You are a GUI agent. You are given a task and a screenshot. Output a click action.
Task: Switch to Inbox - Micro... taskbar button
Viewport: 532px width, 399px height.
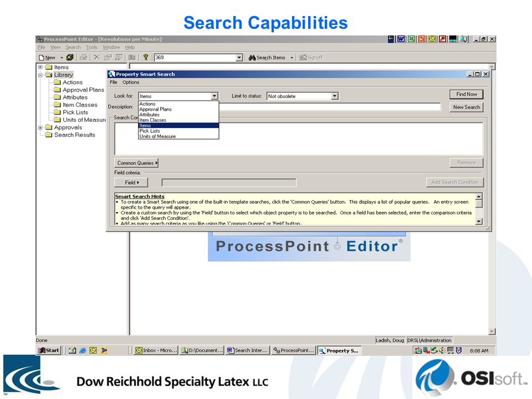(155, 350)
